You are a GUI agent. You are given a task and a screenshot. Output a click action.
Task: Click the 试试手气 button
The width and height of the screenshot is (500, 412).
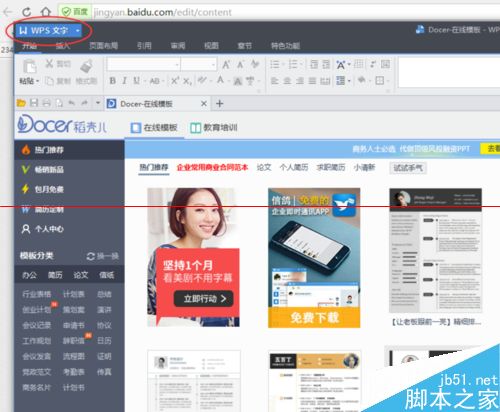pos(408,168)
